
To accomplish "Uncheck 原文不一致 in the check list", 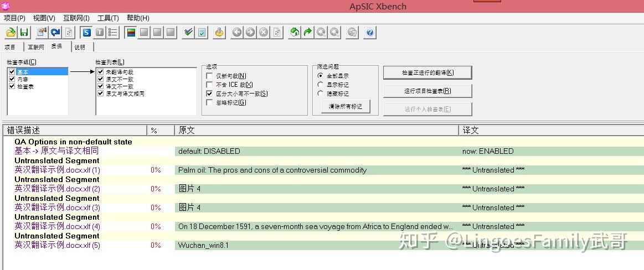I will pyautogui.click(x=101, y=79).
